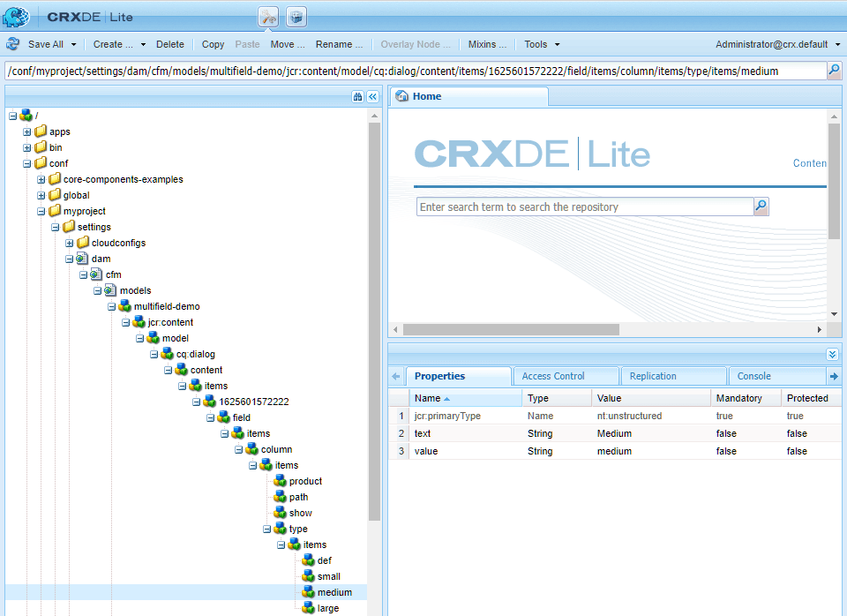Switch to the Console tab

coord(777,376)
